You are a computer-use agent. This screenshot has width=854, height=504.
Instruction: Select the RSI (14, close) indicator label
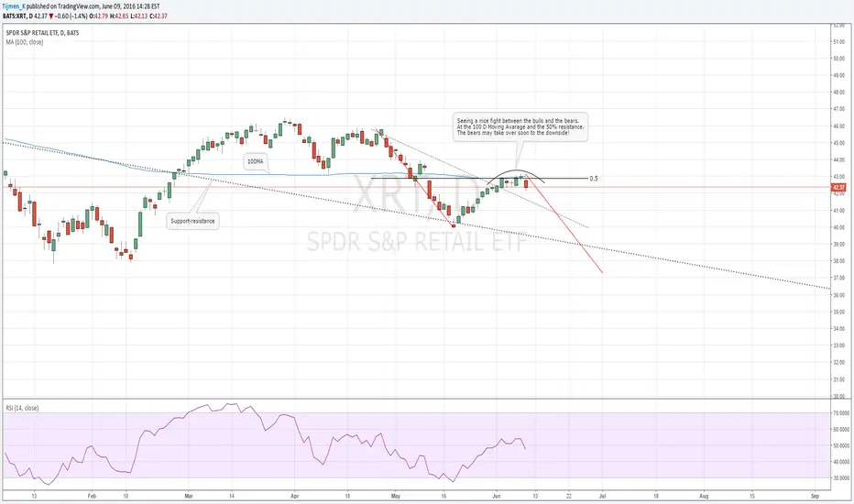tap(22, 408)
